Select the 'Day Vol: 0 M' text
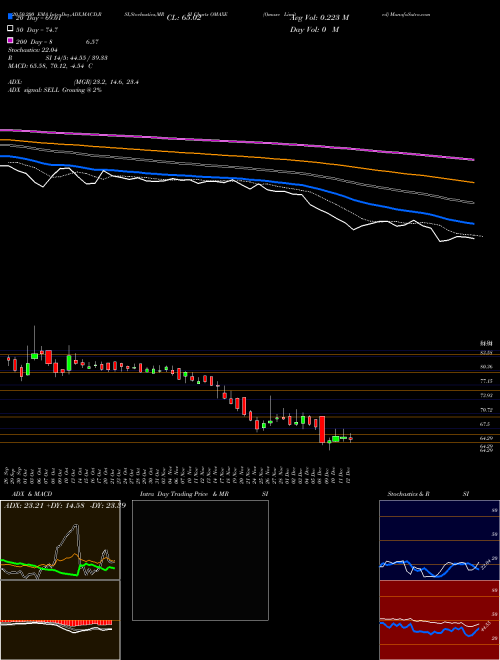Screen dimensions: 500x660 pyautogui.click(x=314, y=29)
